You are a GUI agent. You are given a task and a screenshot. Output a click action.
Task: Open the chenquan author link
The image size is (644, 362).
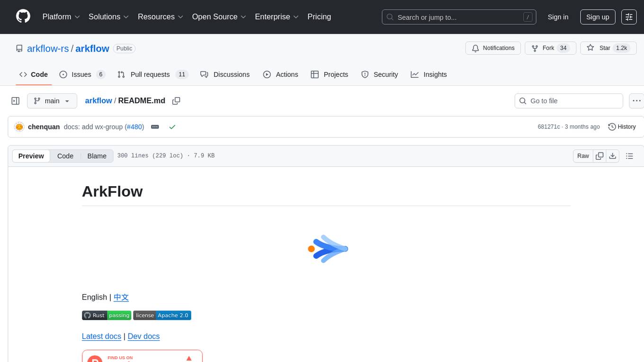[x=44, y=127]
